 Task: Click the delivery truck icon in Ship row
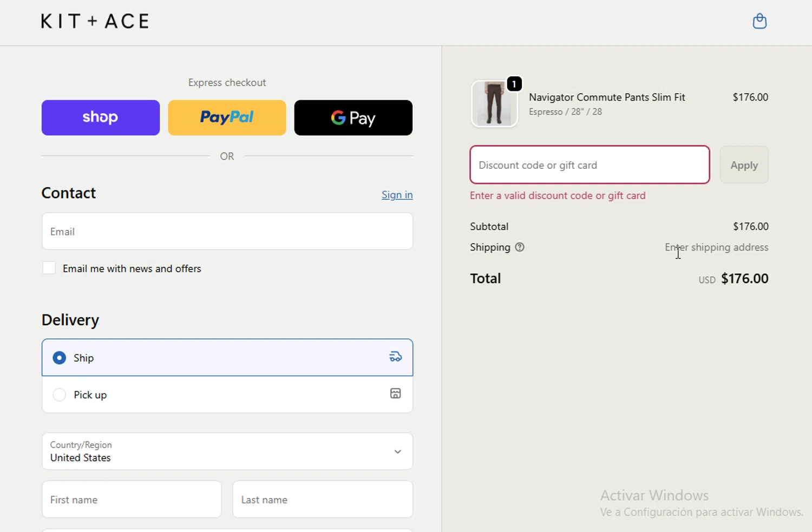coord(396,357)
